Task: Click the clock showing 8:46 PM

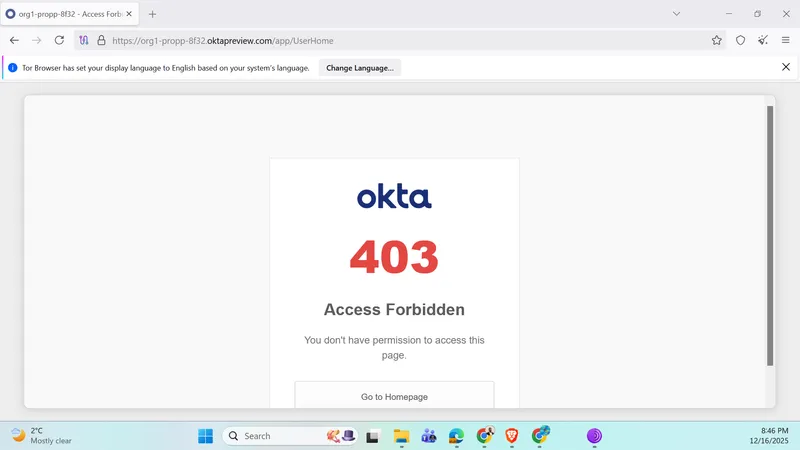Action: (769, 436)
